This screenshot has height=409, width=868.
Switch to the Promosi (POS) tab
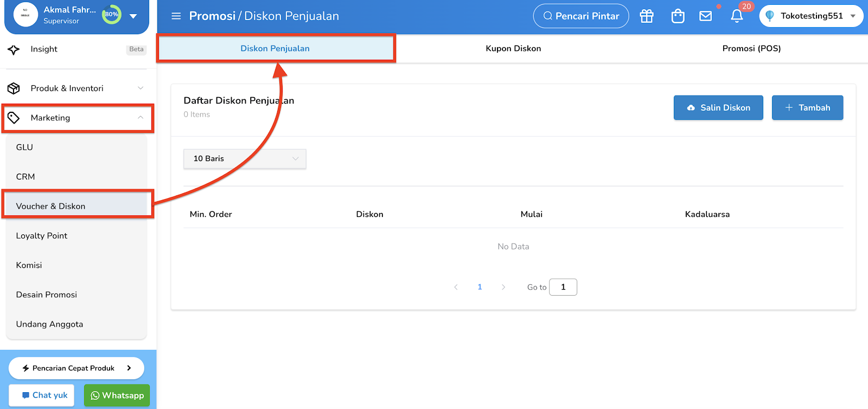coord(751,48)
